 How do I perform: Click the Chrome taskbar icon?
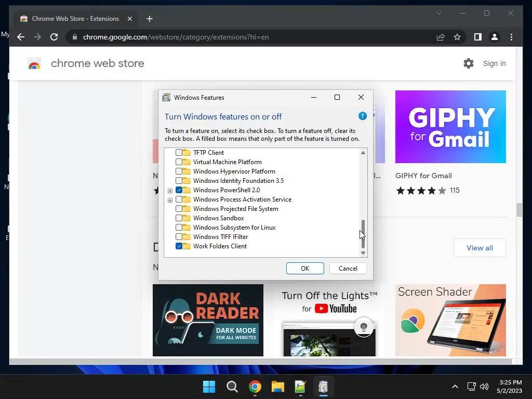(x=255, y=387)
